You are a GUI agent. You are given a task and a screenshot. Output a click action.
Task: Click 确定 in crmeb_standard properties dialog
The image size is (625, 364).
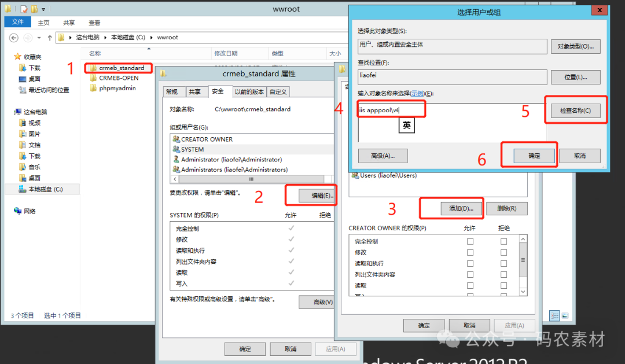pyautogui.click(x=245, y=349)
